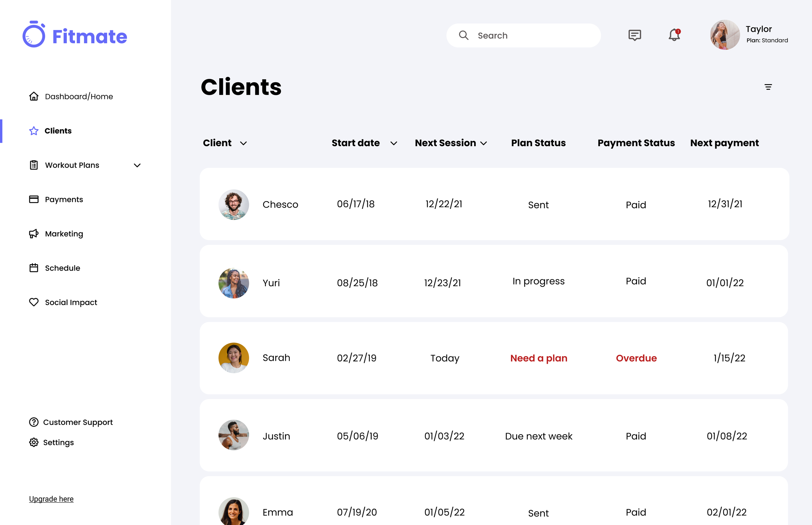The height and width of the screenshot is (525, 812).
Task: Click the Upgrade here link
Action: coord(51,499)
